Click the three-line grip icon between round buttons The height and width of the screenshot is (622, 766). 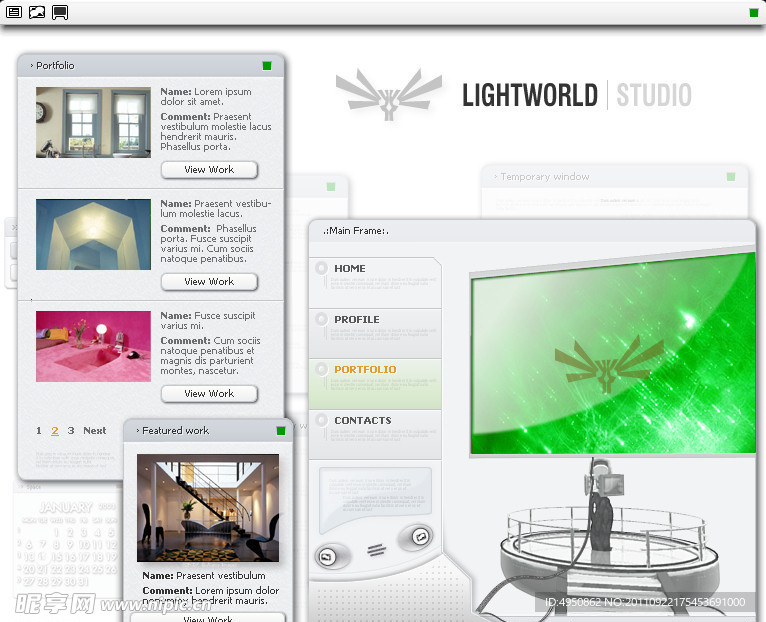(x=377, y=550)
